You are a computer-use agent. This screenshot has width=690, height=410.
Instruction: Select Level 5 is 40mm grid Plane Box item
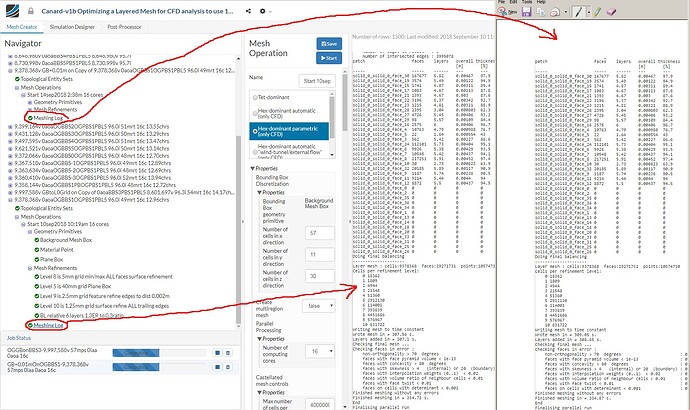coord(75,286)
